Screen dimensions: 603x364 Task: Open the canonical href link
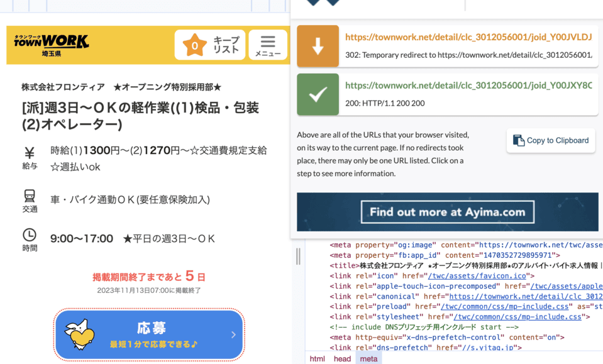526,296
